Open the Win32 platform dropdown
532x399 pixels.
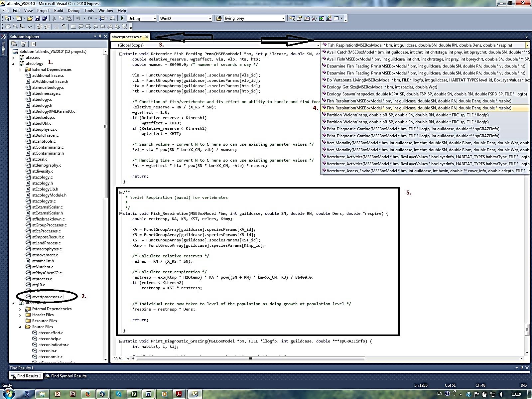click(210, 19)
